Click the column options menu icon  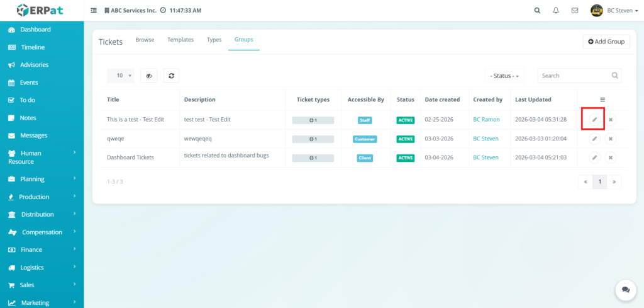(x=602, y=100)
